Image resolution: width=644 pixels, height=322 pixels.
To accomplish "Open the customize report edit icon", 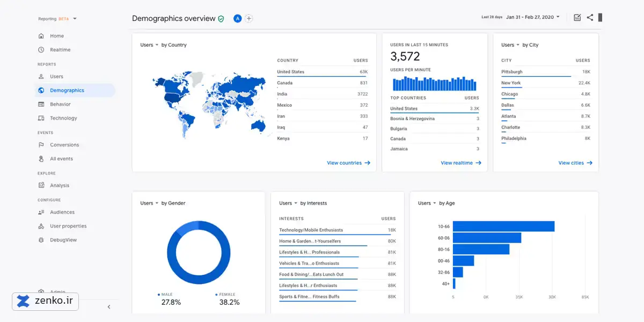I will (577, 17).
